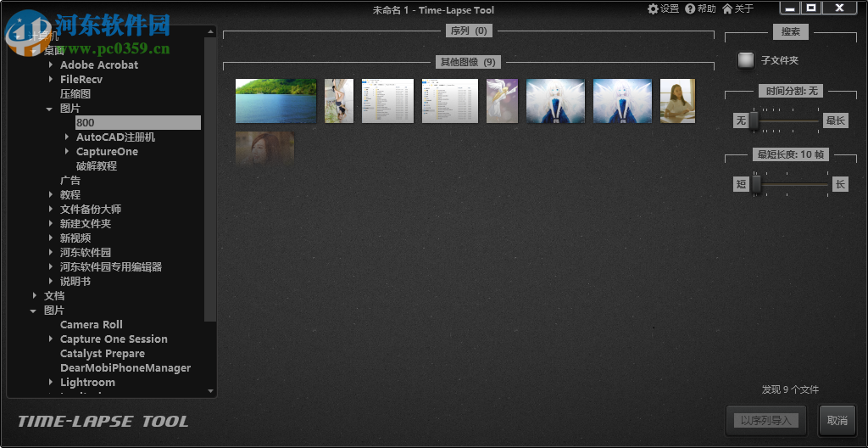Click the 以序列导入 import button
The image size is (868, 448).
(x=766, y=420)
